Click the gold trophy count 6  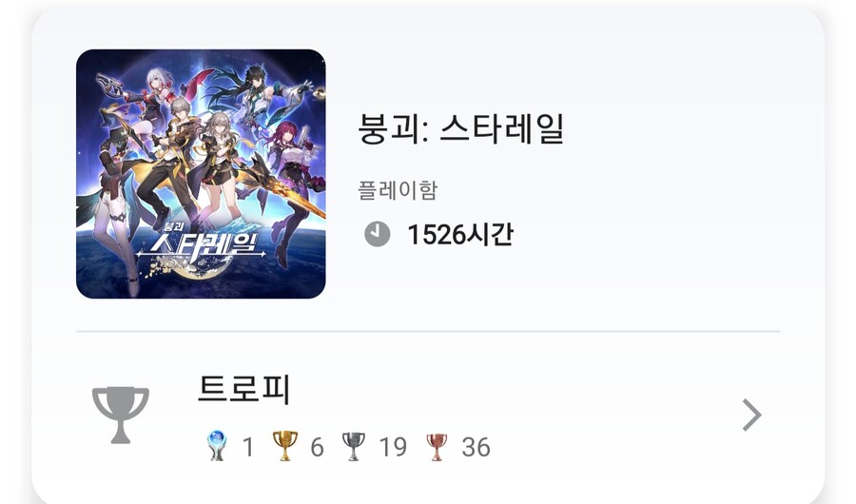[317, 447]
